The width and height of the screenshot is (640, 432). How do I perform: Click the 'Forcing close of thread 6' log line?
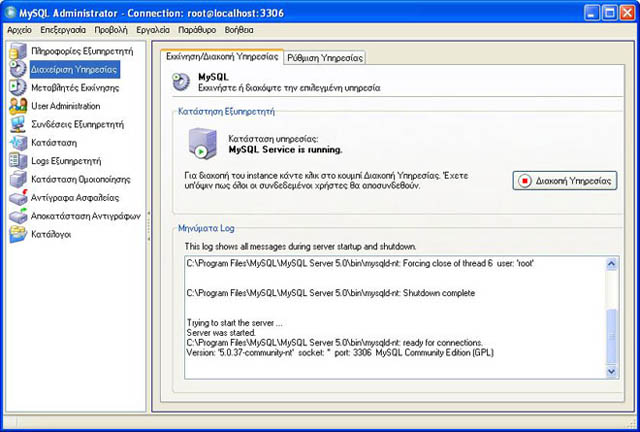[360, 264]
